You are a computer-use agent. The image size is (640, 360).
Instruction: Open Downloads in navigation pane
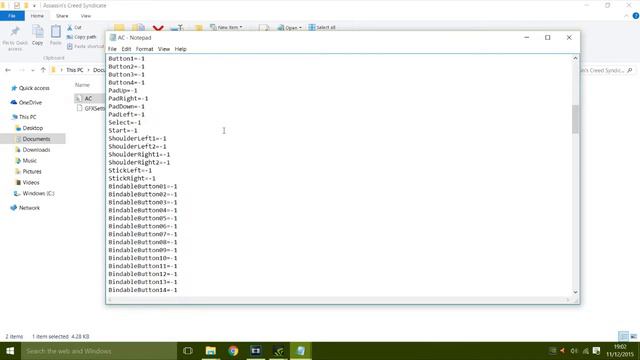[36, 150]
